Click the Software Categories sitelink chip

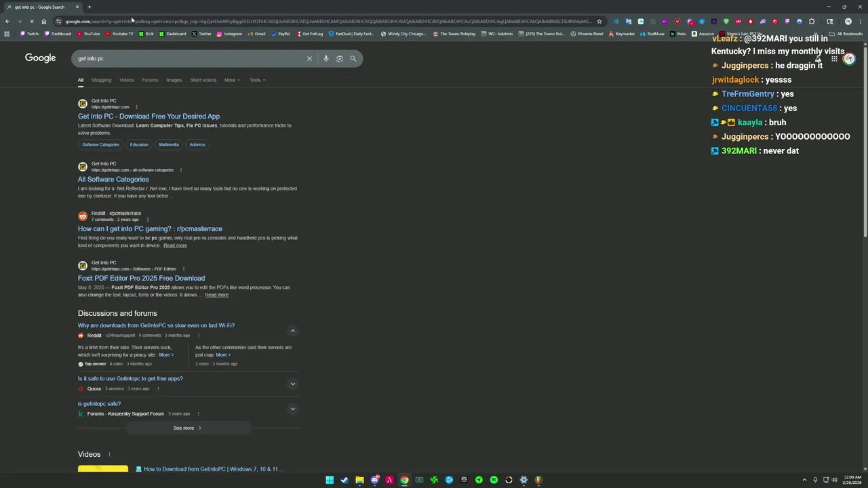[100, 144]
